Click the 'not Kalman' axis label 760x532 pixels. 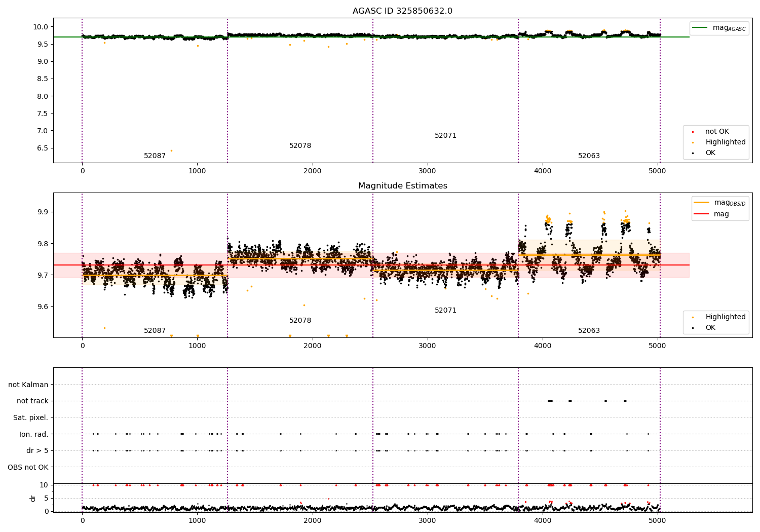(x=28, y=385)
